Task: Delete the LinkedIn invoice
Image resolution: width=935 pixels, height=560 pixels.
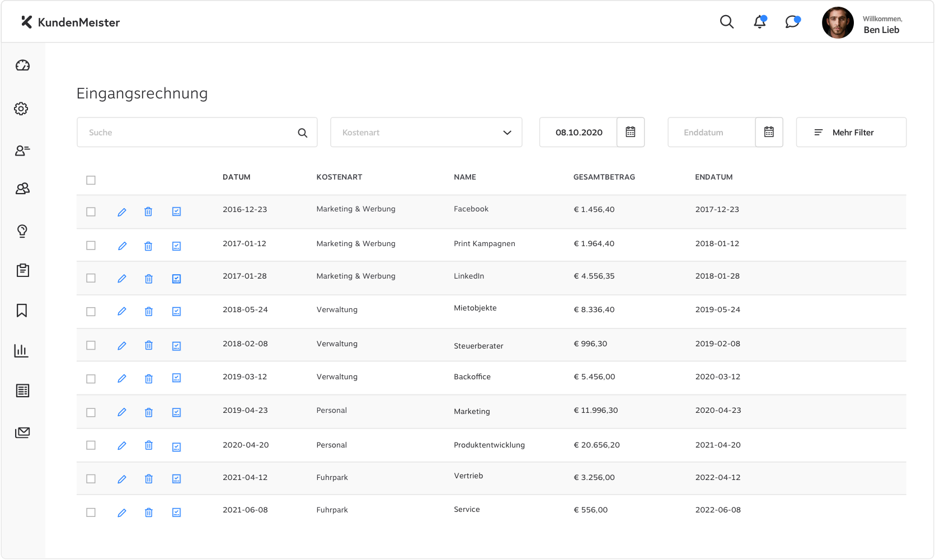Action: [x=148, y=279]
